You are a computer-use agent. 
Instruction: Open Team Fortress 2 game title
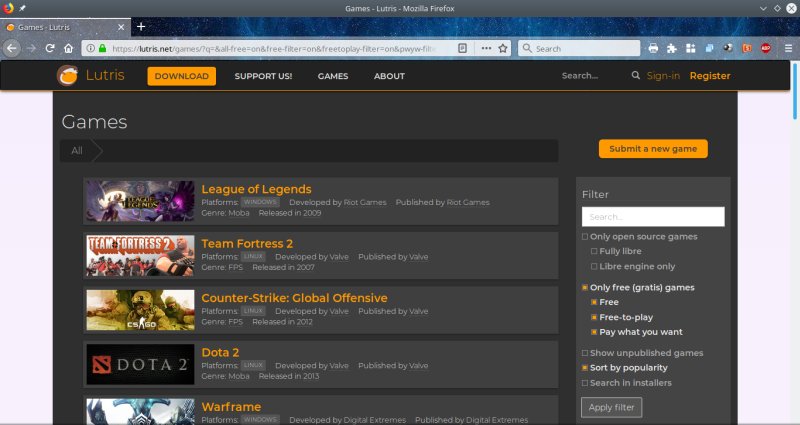click(x=247, y=244)
